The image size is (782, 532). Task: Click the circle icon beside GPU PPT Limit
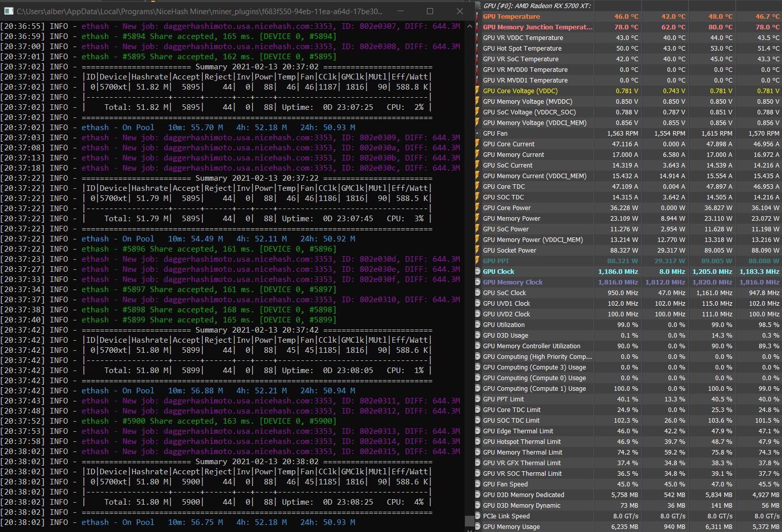tap(478, 399)
